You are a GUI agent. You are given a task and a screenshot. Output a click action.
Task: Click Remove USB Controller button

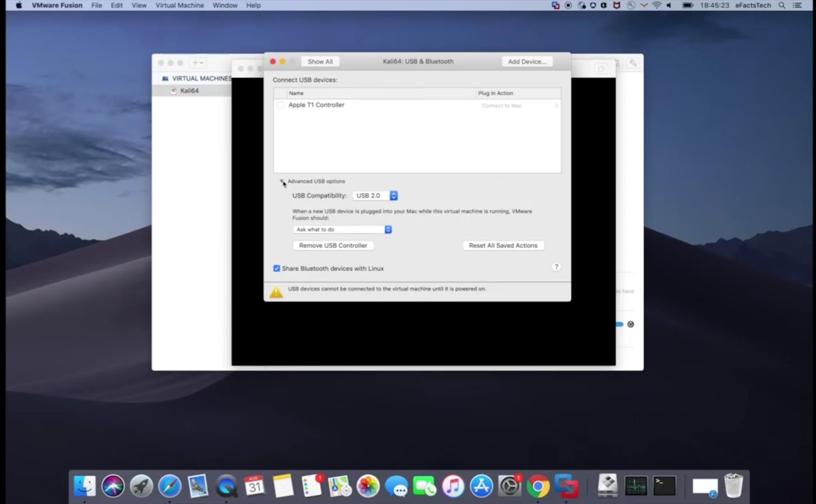click(333, 246)
